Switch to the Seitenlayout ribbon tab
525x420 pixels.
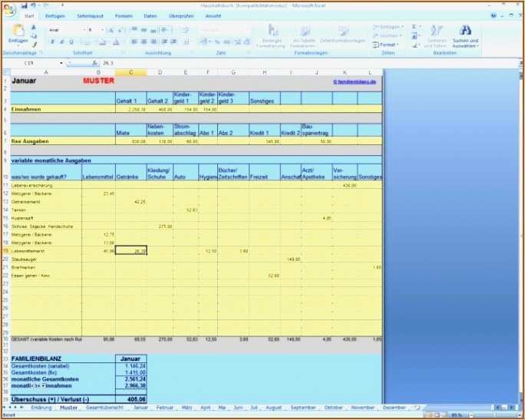[x=90, y=16]
